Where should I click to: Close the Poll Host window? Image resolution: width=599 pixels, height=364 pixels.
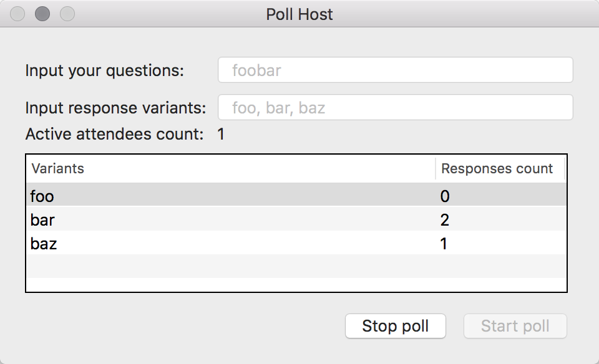[x=18, y=14]
